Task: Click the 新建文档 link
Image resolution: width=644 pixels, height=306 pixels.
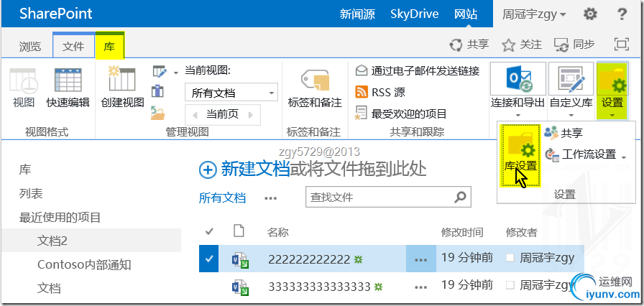Action: coord(255,169)
